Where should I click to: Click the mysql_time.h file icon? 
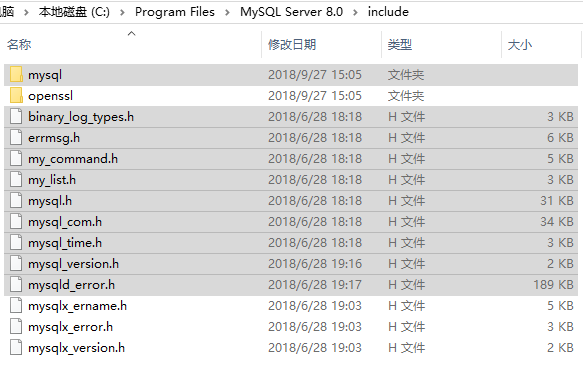[x=16, y=243]
